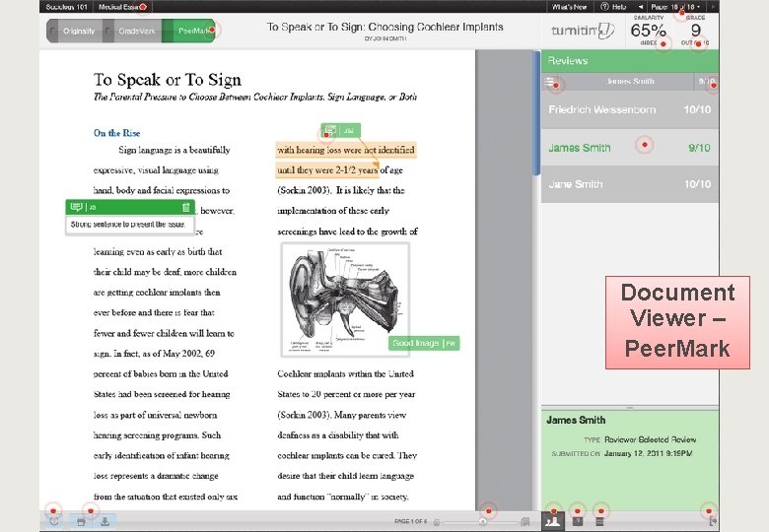This screenshot has height=532, width=769.
Task: Go to previous paper with left arrow
Action: coord(641,7)
